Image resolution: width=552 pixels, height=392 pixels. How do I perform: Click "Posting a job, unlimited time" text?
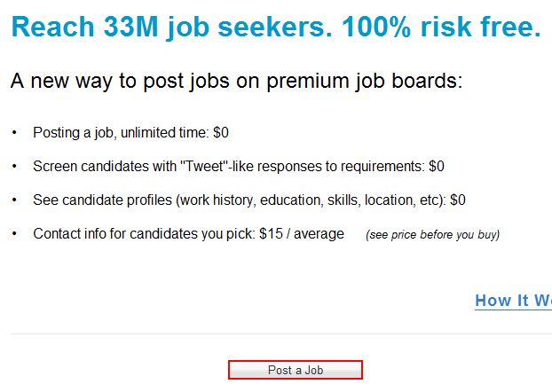(x=121, y=133)
